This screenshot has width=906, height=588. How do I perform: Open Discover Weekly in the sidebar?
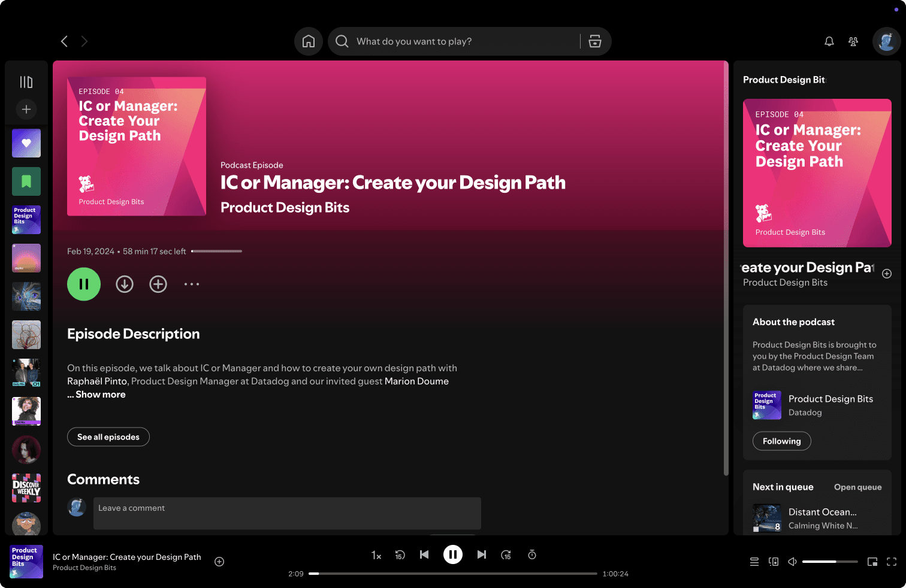tap(26, 488)
